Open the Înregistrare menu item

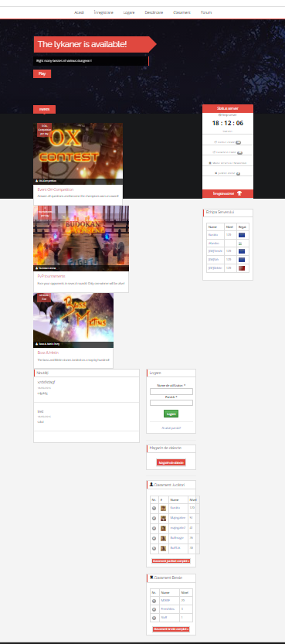103,12
